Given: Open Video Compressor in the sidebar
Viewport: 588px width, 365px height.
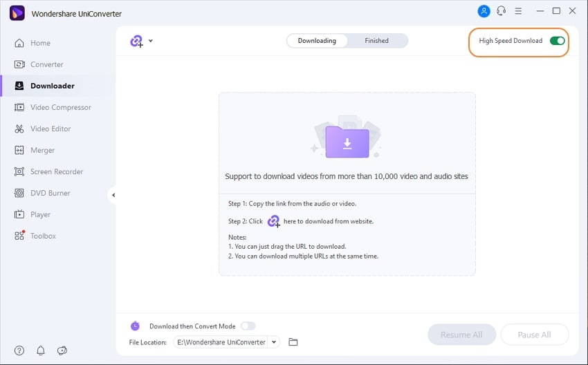Looking at the screenshot, I should tap(60, 107).
